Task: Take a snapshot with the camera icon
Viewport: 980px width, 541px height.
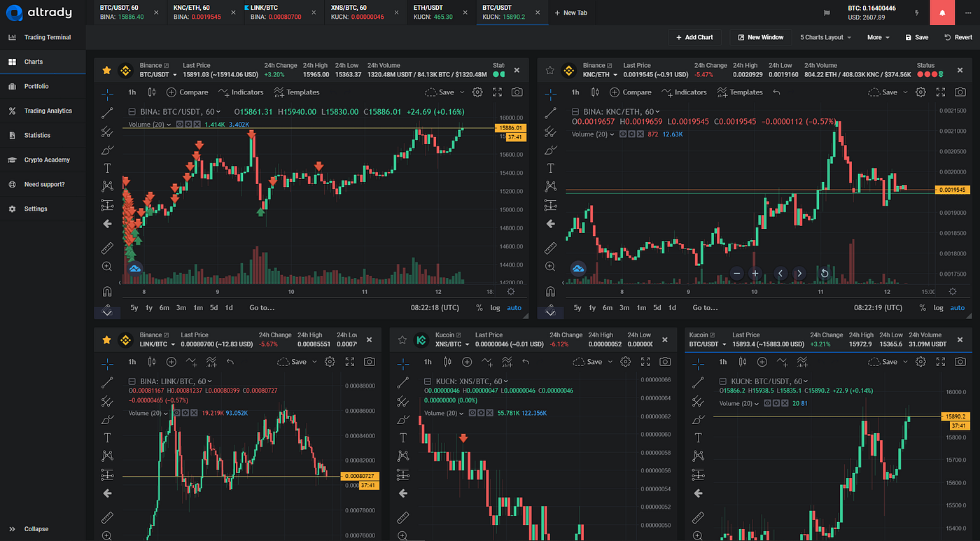Action: (x=516, y=91)
